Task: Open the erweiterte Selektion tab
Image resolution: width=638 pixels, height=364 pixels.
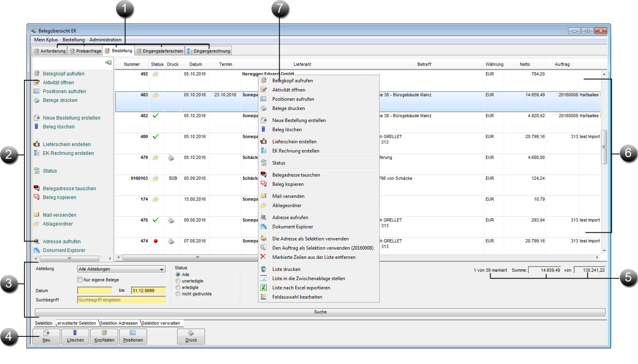Action: pos(77,323)
